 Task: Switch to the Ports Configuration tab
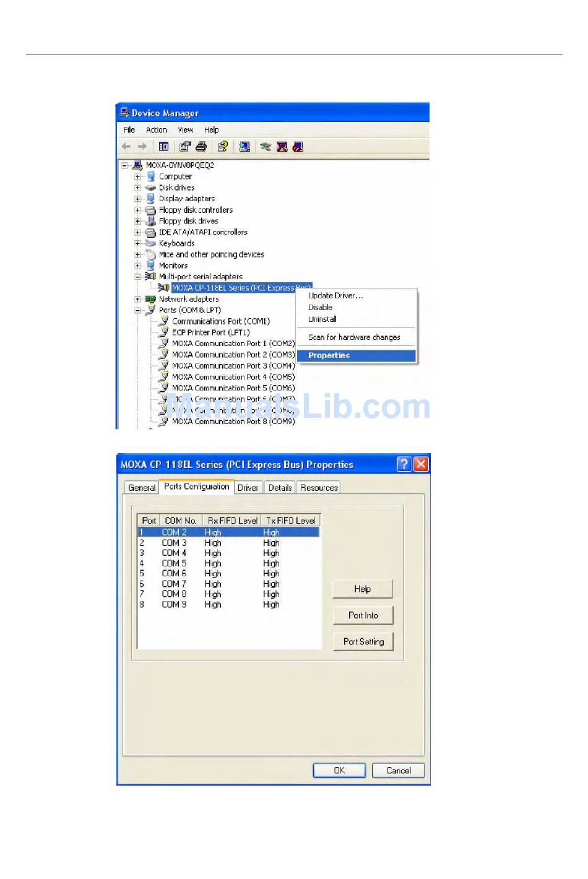tap(197, 487)
